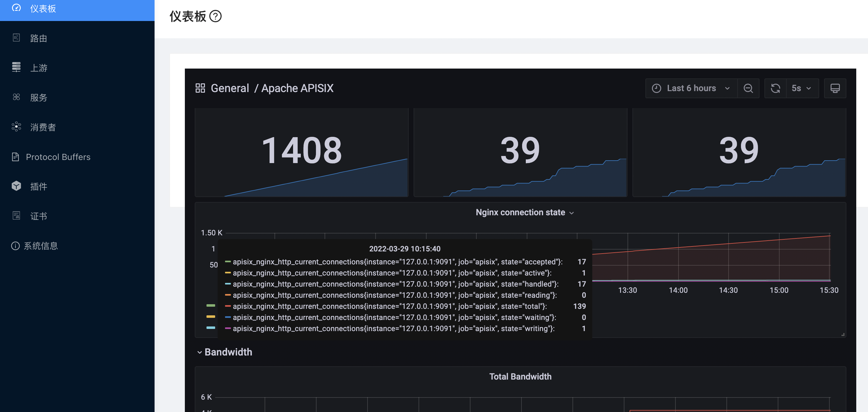868x412 pixels.
Task: Click the route icon beside 路由
Action: tap(16, 37)
